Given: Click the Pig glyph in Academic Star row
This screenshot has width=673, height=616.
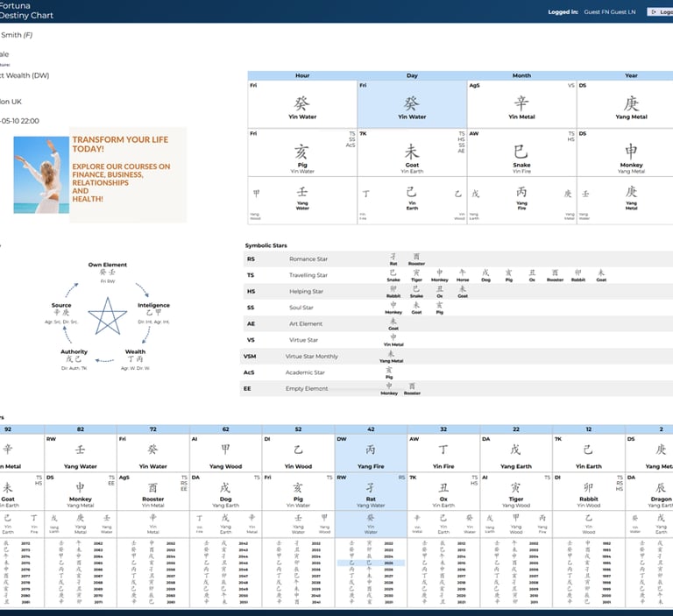Looking at the screenshot, I should pos(389,370).
